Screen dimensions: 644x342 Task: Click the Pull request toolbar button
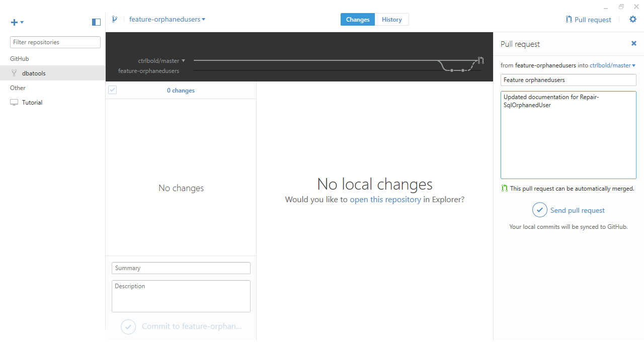588,20
